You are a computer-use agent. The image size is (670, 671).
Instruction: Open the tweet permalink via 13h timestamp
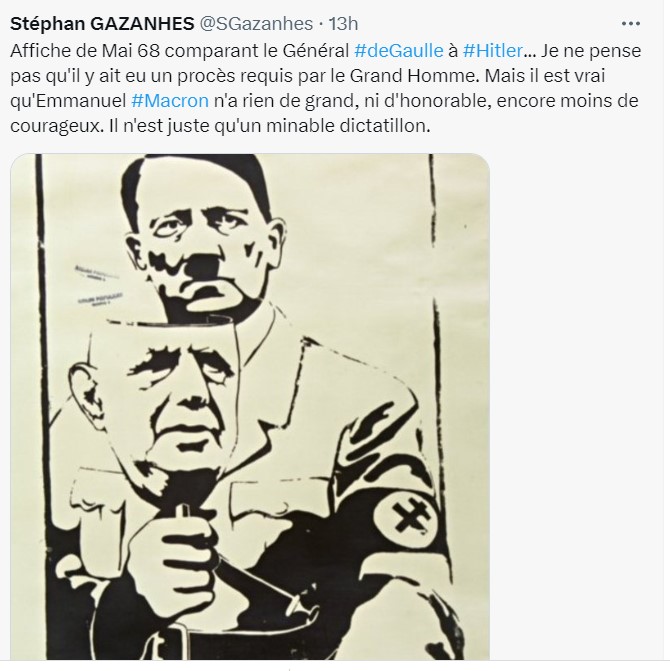[x=343, y=24]
